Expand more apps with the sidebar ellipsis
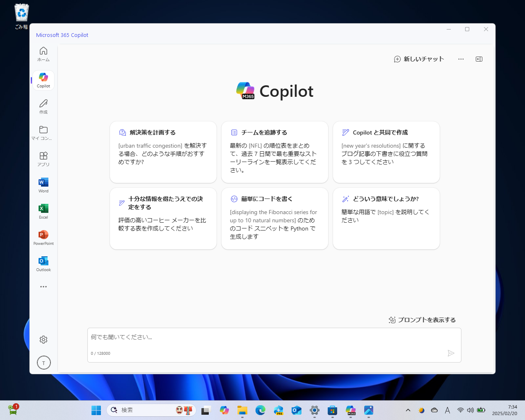The image size is (525, 420). [x=43, y=287]
